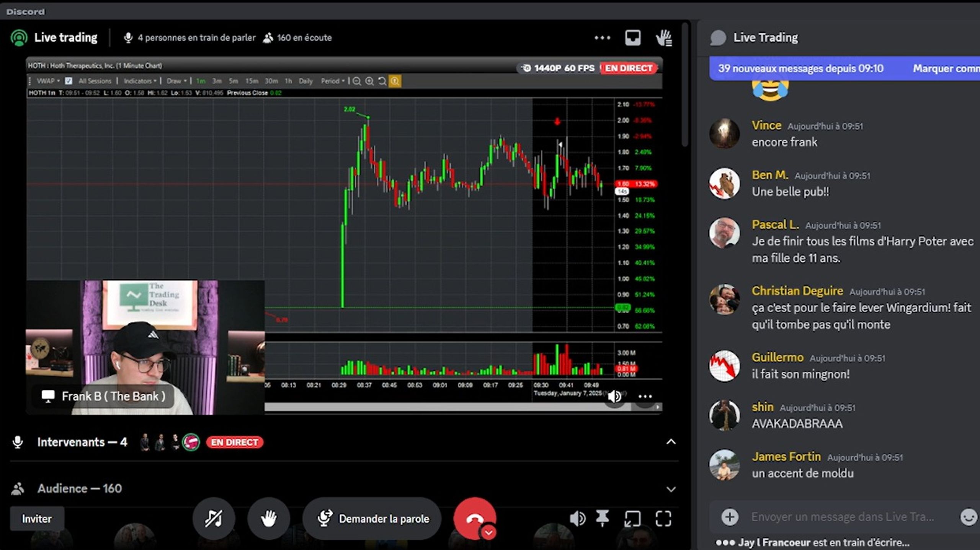Pin the stream with pushpin icon
The image size is (980, 550).
point(603,519)
